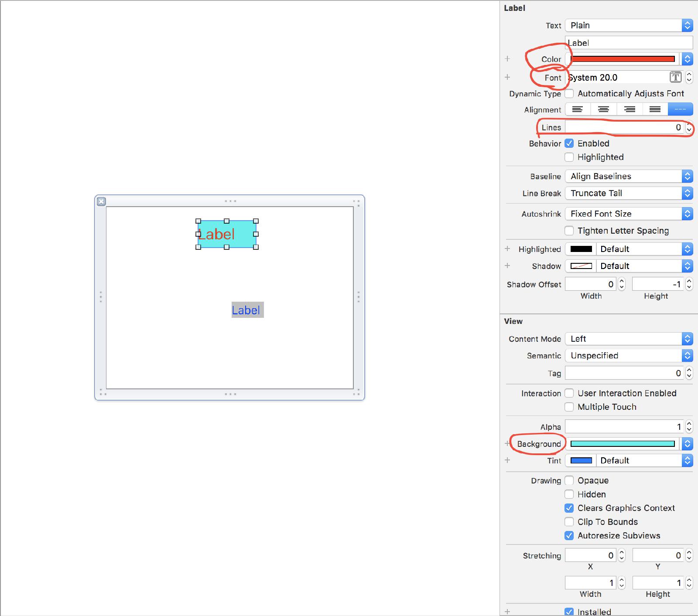
Task: Select the blue Label on canvas
Action: click(247, 310)
